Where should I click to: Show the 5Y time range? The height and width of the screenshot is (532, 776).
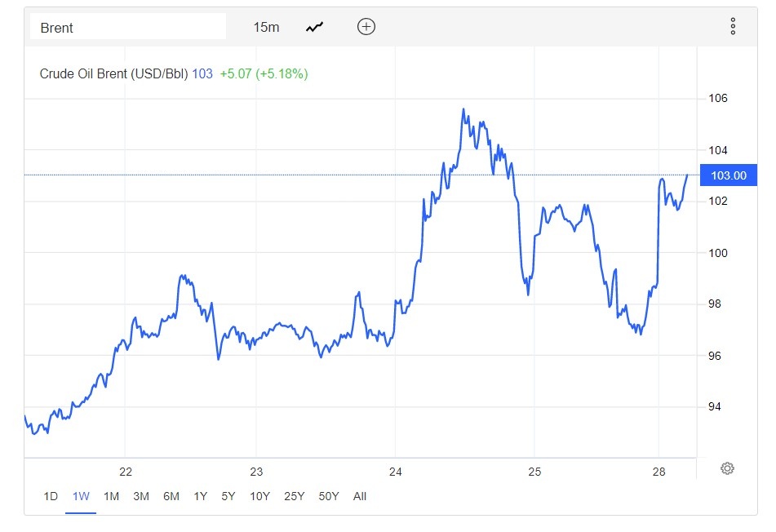tap(228, 496)
